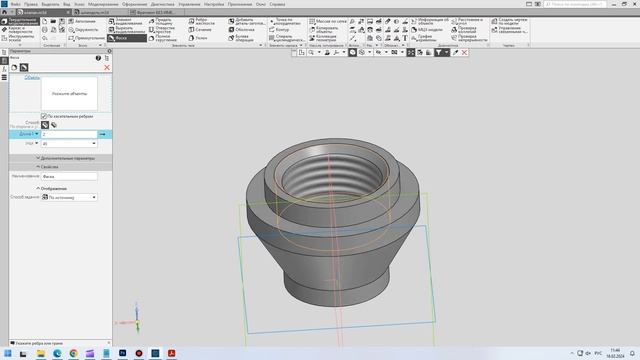Click open folder icon in Системная group
This screenshot has height=360, width=640.
[x=53, y=21]
